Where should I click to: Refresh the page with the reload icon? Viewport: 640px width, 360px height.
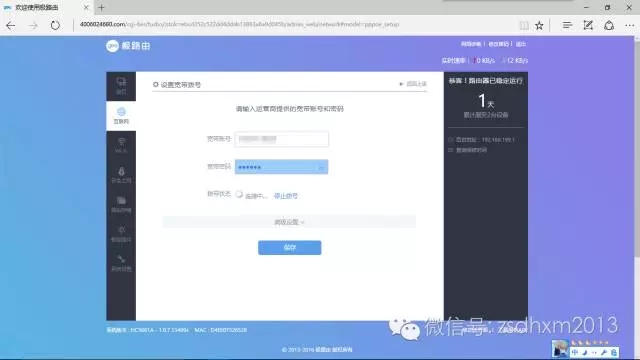pyautogui.click(x=55, y=25)
